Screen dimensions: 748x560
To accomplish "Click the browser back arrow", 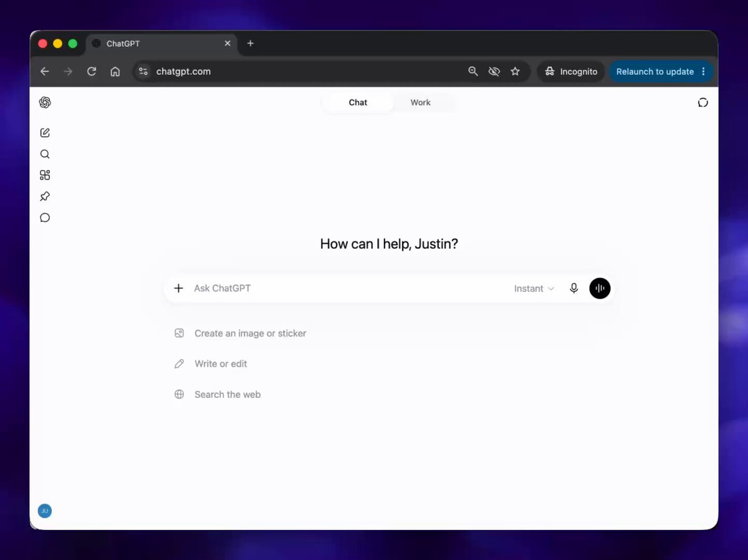I will click(x=45, y=72).
